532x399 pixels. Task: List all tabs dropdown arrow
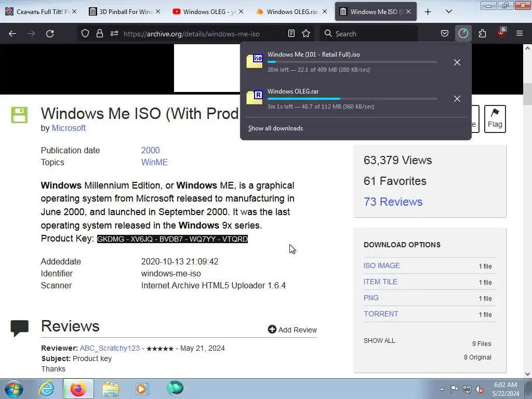[x=448, y=12]
